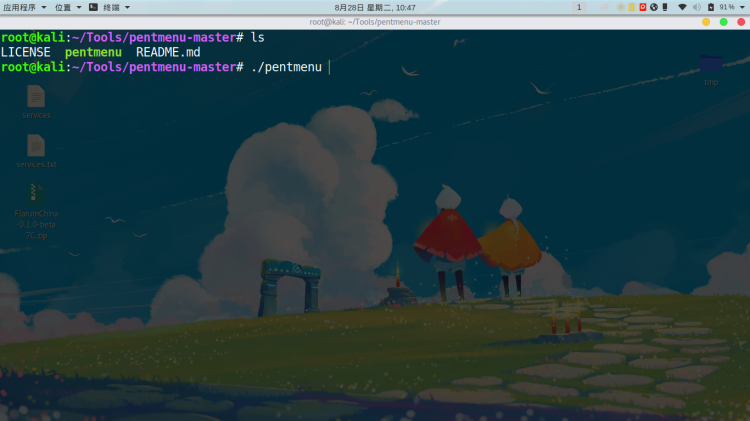Click the battery charging icon
Viewport: 750px width, 421px height.
tap(711, 7)
